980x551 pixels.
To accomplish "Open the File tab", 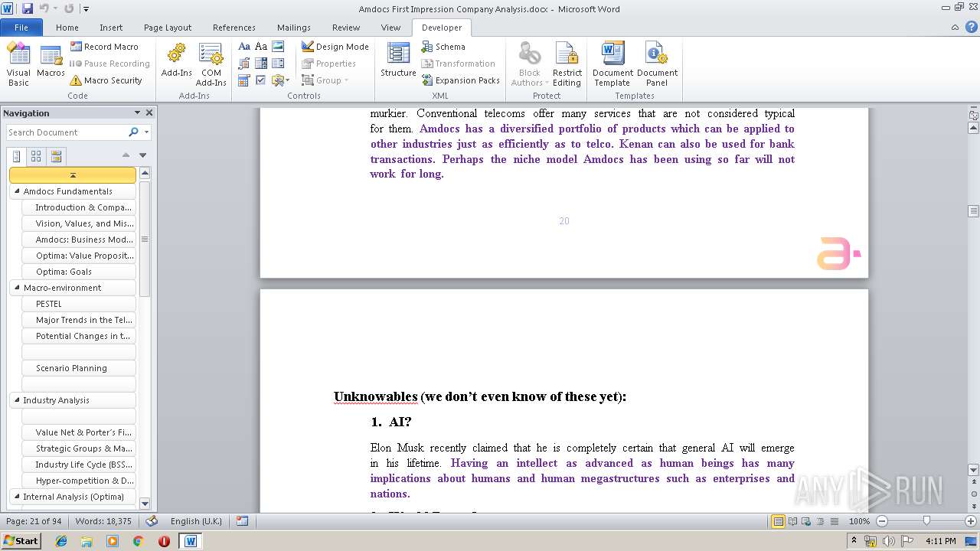I will [21, 28].
